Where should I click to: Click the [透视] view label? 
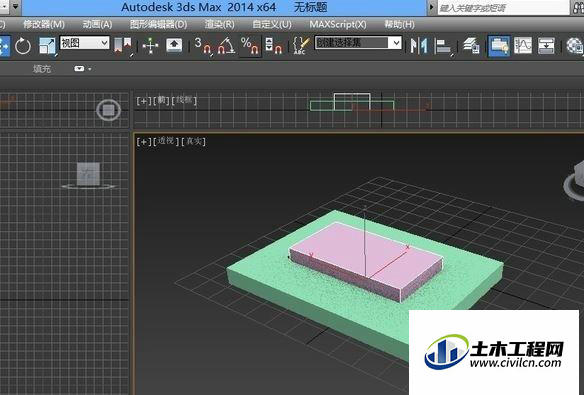tap(166, 141)
